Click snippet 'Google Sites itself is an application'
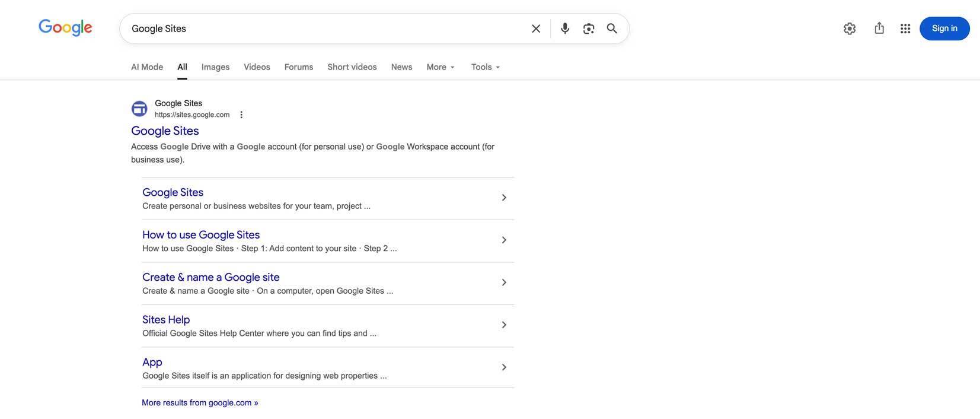The image size is (980, 419). tap(264, 376)
